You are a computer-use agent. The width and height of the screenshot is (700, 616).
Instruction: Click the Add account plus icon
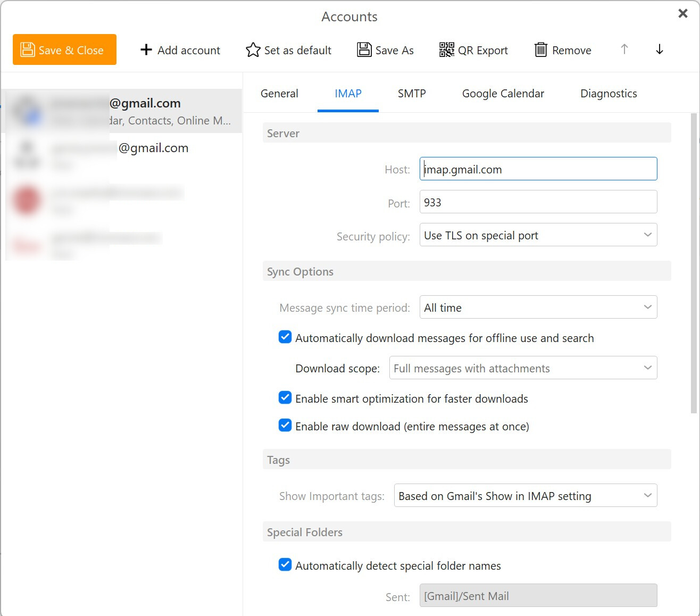point(146,49)
